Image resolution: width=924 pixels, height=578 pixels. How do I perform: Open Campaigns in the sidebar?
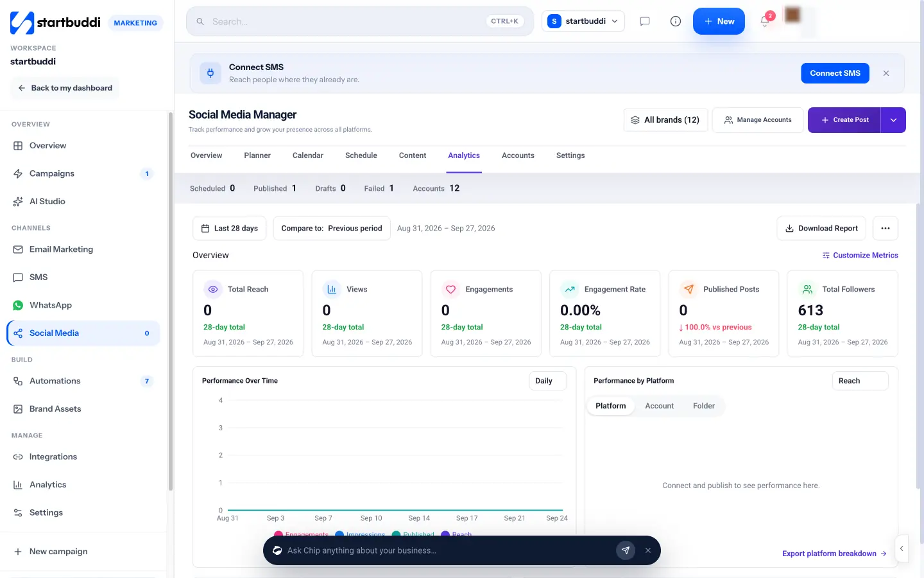83,173
